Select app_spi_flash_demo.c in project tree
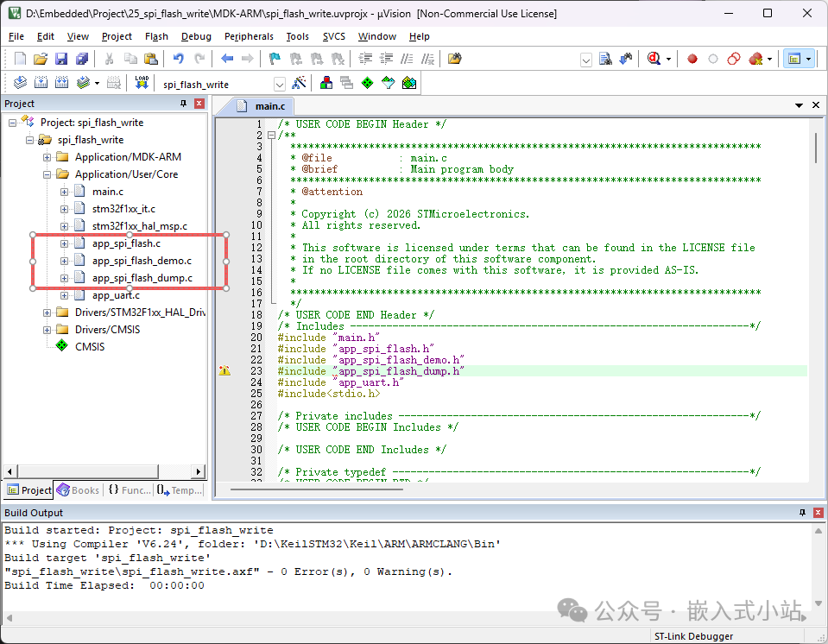 coord(142,261)
